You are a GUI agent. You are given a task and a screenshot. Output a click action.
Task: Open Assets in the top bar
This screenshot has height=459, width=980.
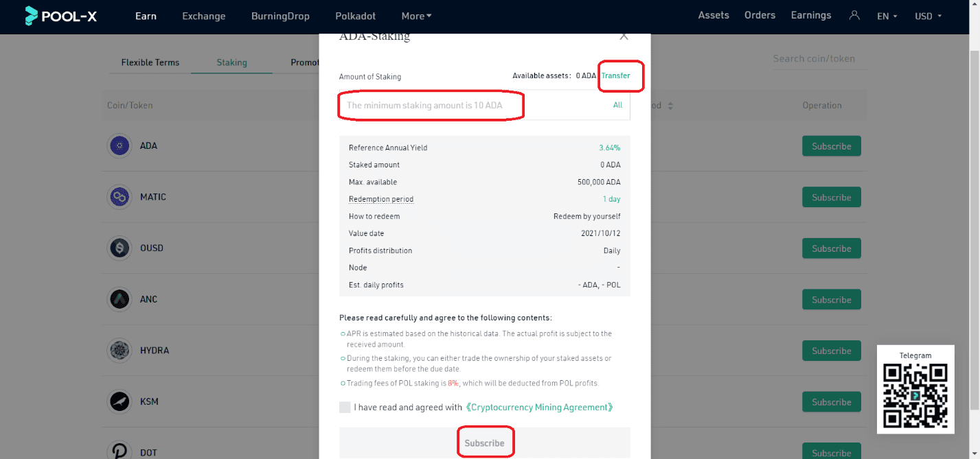pyautogui.click(x=714, y=15)
